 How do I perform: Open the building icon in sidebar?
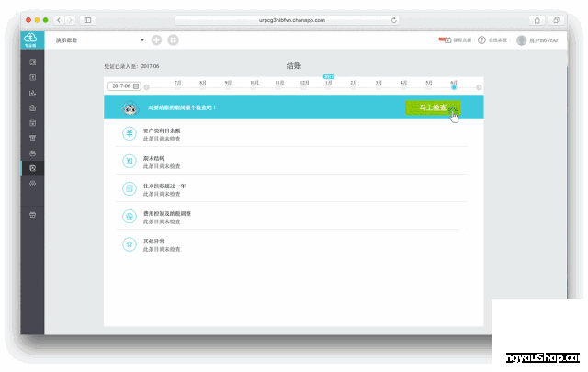[33, 108]
